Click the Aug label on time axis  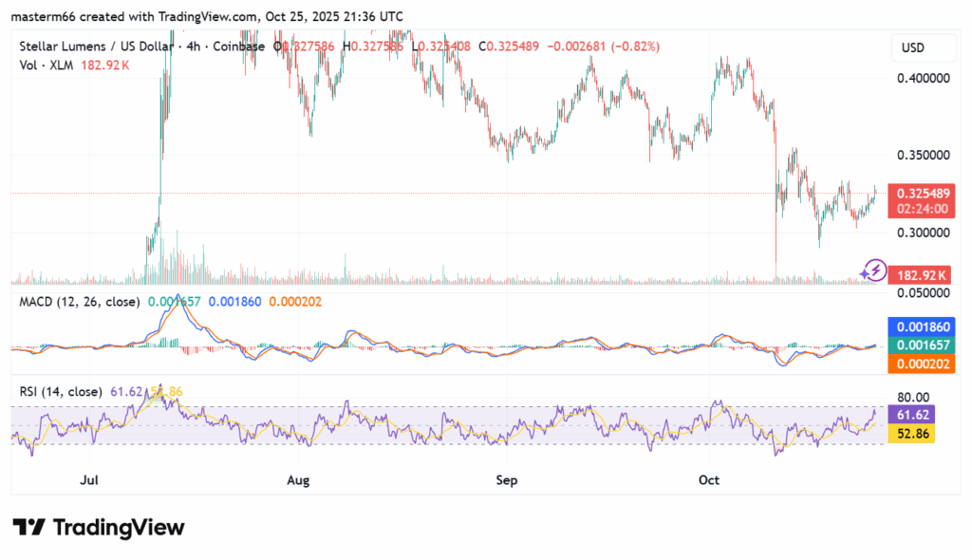tap(298, 480)
